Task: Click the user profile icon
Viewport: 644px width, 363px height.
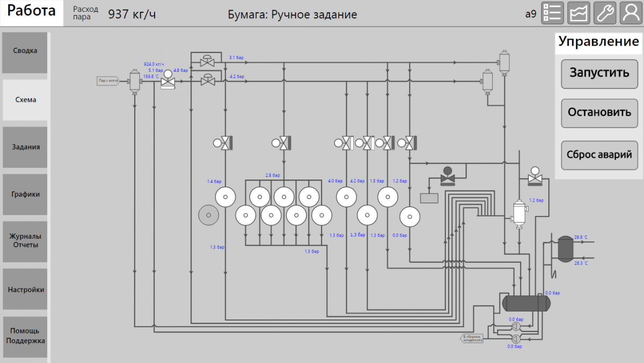Action: pos(631,13)
